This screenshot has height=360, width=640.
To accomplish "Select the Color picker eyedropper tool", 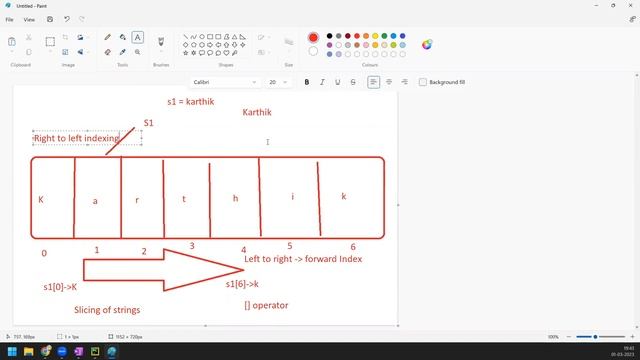I will pos(122,52).
